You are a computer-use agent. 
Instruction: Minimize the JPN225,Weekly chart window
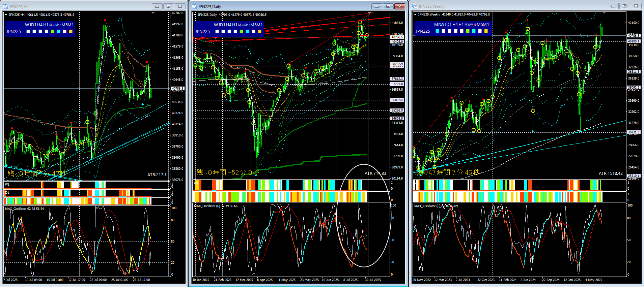[x=613, y=6]
